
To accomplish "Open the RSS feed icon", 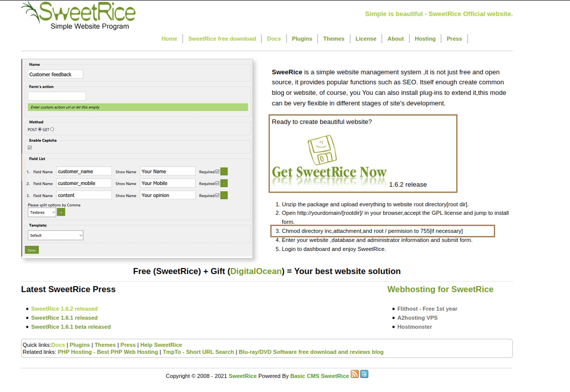I will [x=354, y=374].
